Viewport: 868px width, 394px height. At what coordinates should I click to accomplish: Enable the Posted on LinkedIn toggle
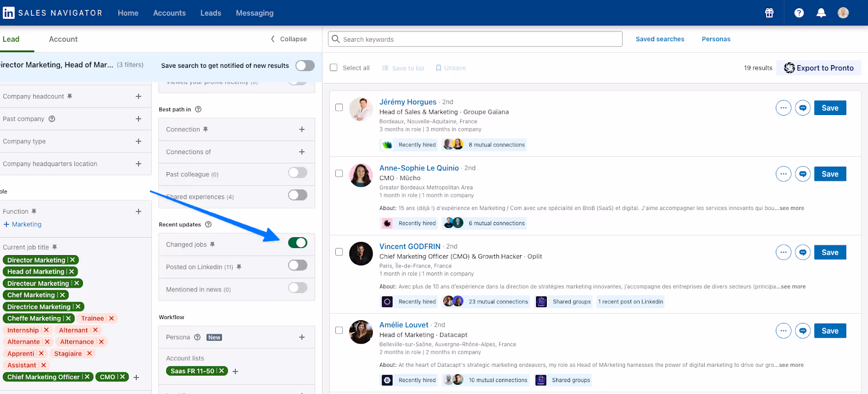click(x=298, y=265)
